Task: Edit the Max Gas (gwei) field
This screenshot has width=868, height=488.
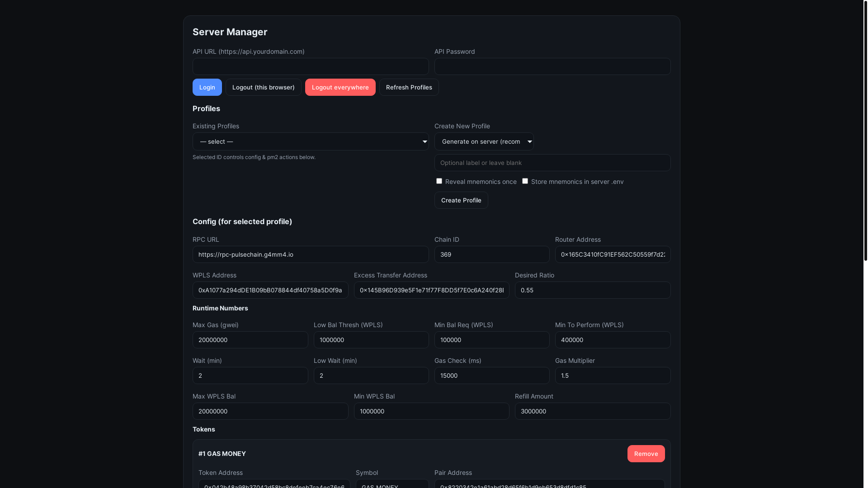Action: 250,340
